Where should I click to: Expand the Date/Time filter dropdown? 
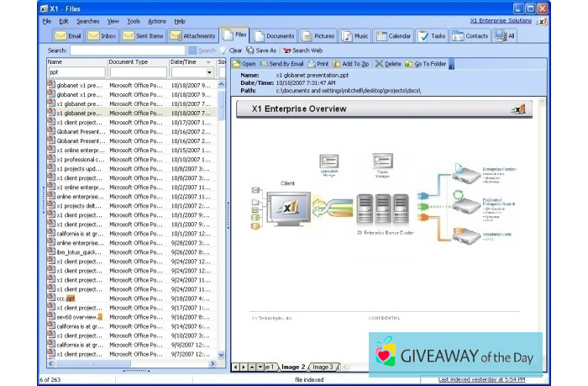tap(210, 73)
